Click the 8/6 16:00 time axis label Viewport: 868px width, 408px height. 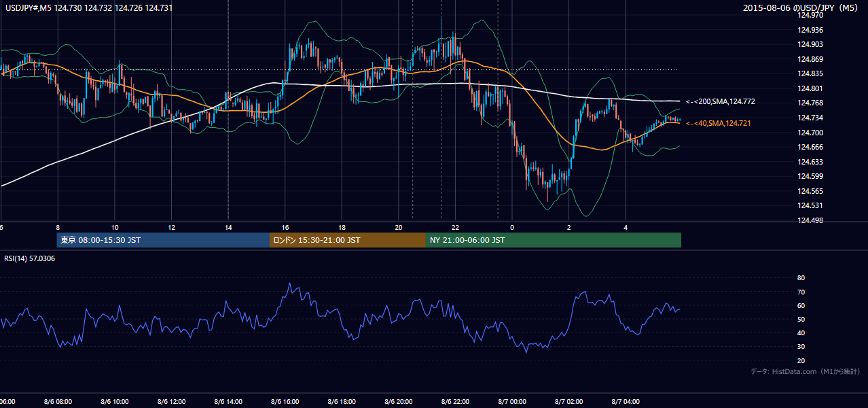click(285, 402)
